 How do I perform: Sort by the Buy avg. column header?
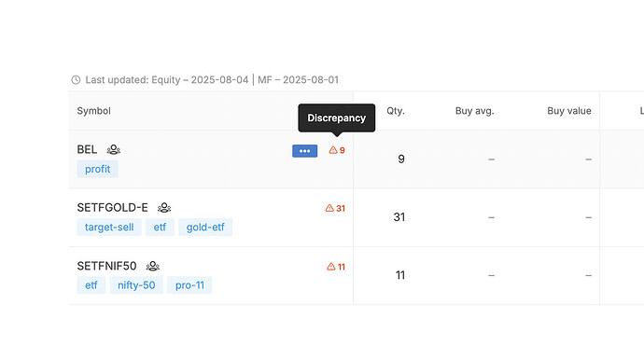coord(474,111)
